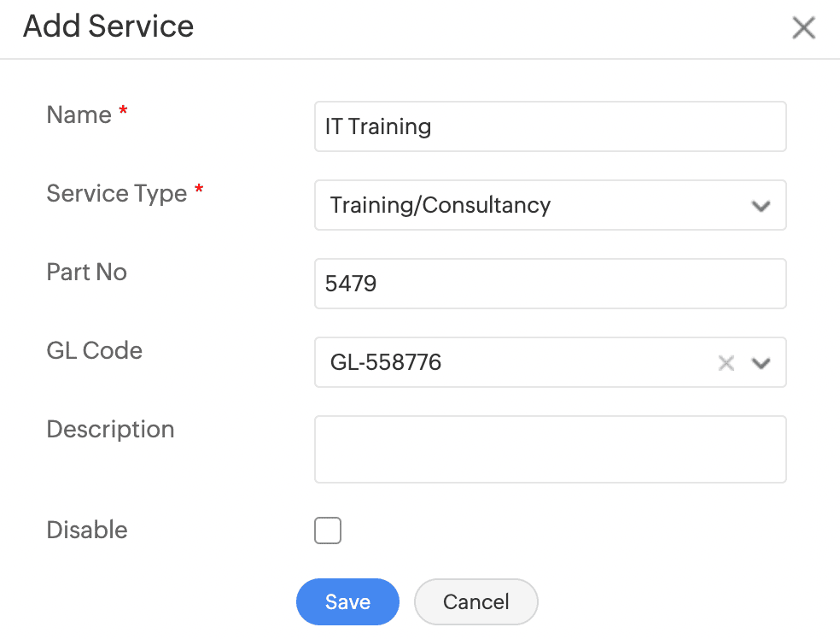Click the Description label

[x=111, y=430]
